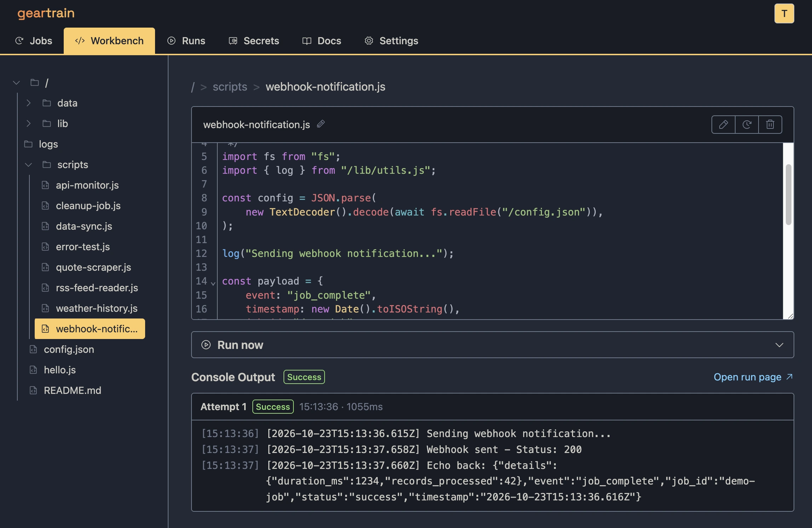Open quote-scraper.js script
The width and height of the screenshot is (812, 528).
tap(93, 267)
